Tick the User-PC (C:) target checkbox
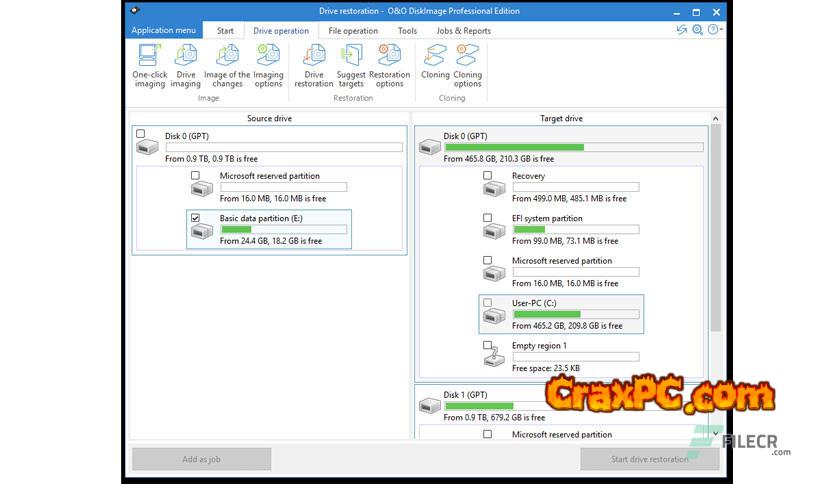Viewport: 836px width, 484px height. (x=488, y=302)
